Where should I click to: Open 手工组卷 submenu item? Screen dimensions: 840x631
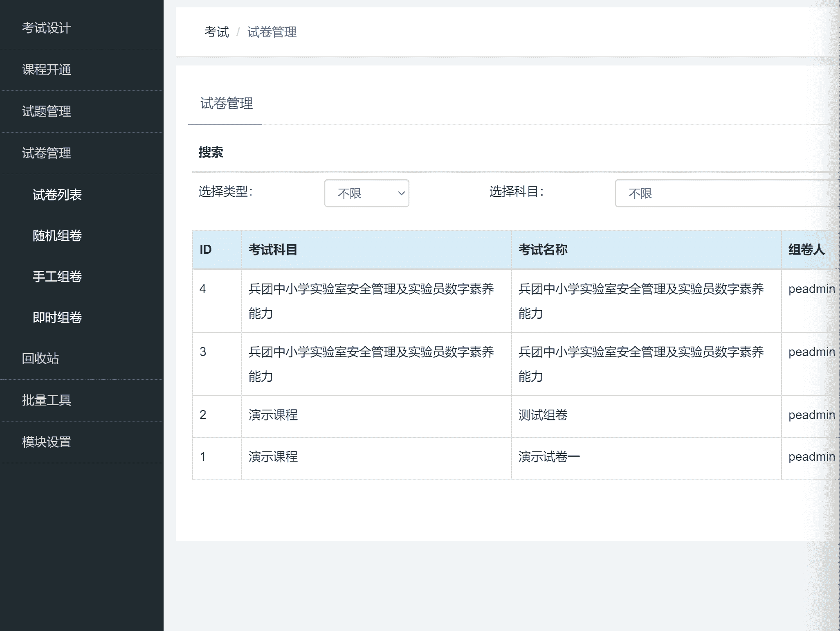click(57, 277)
